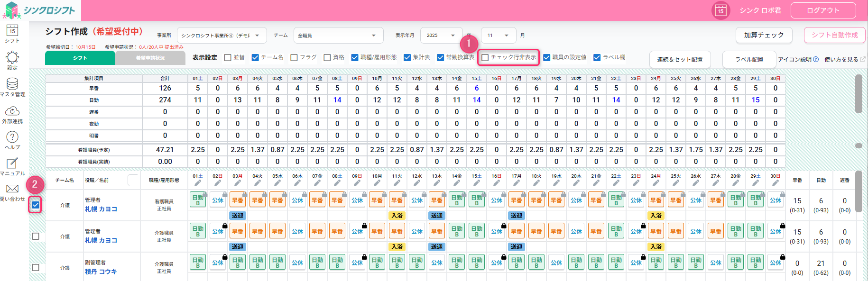Open マスタ管理 database icon
This screenshot has width=868, height=281.
12,84
